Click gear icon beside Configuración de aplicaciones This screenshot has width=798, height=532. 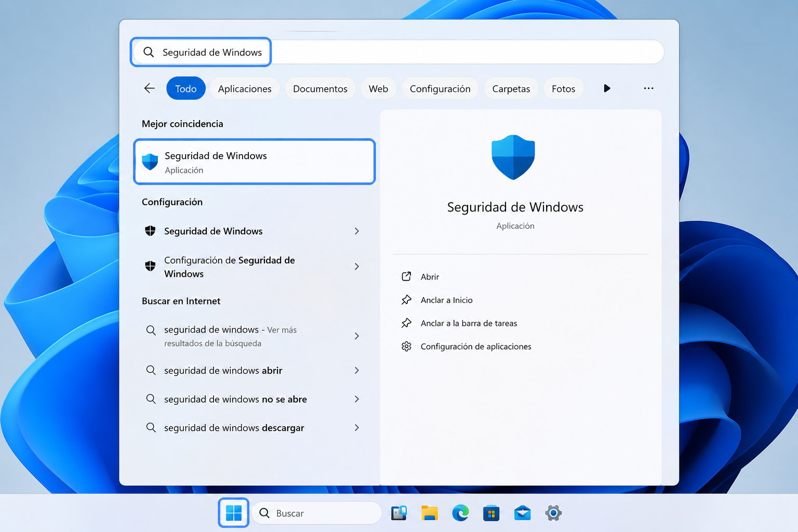tap(406, 346)
